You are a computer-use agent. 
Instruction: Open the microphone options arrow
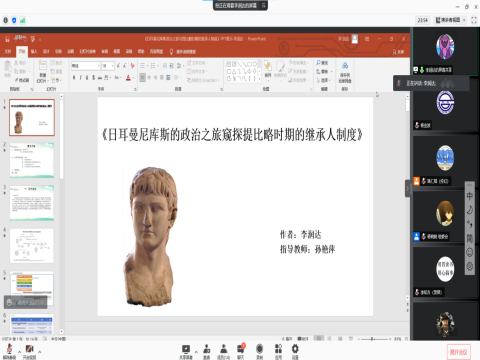click(x=19, y=352)
